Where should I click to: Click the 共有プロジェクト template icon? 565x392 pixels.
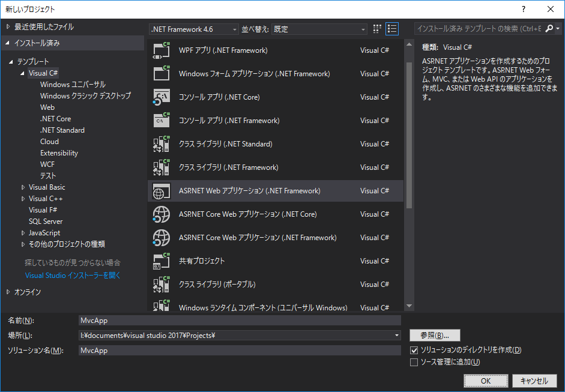[x=161, y=261]
